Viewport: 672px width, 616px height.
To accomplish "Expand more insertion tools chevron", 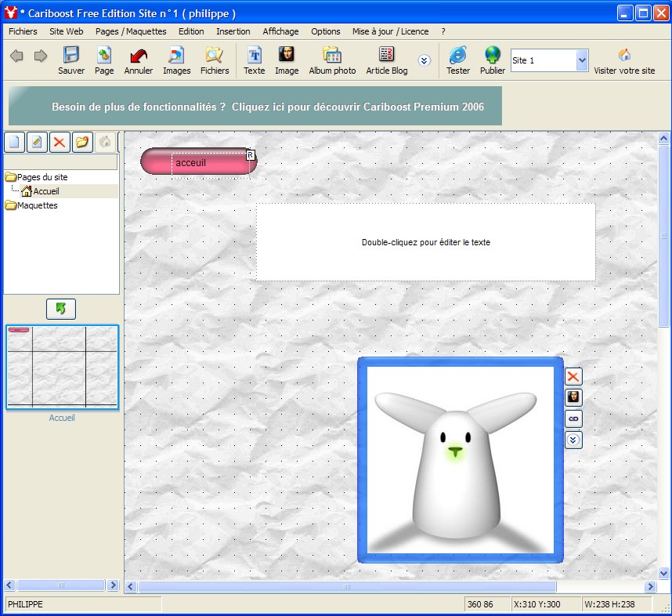I will [x=425, y=60].
